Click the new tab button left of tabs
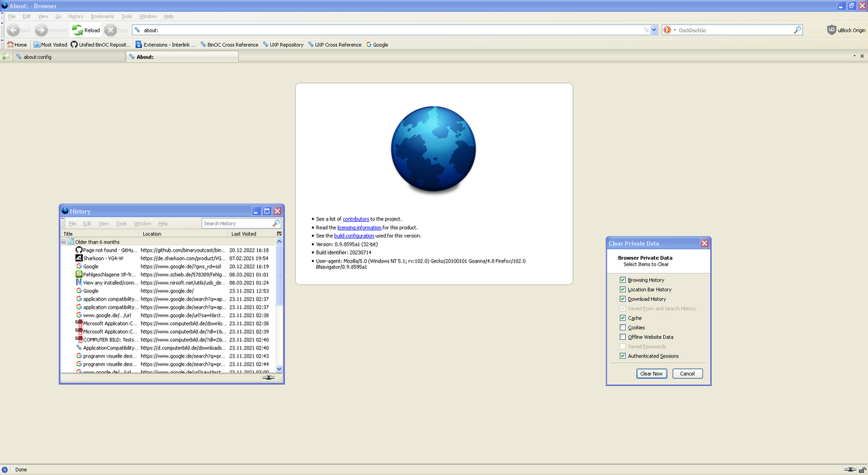The height and width of the screenshot is (475, 868). pyautogui.click(x=5, y=57)
